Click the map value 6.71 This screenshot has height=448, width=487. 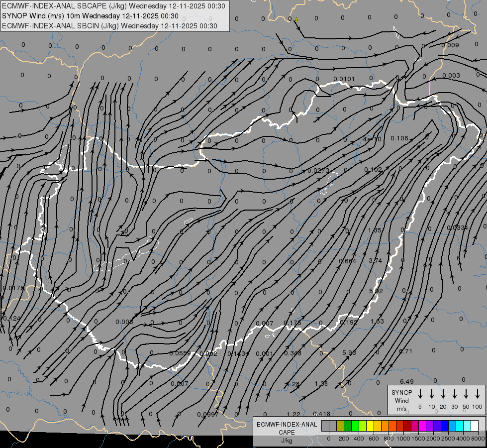(x=405, y=351)
